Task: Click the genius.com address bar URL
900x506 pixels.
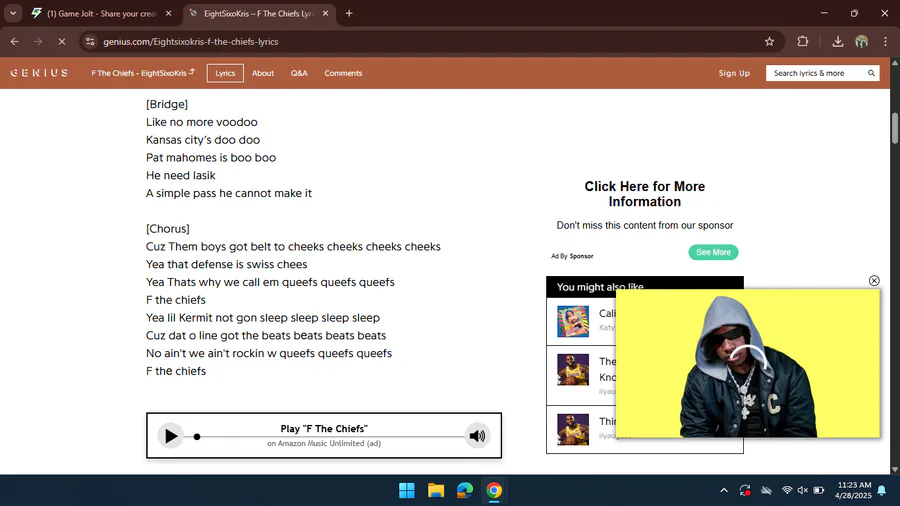Action: (x=191, y=41)
